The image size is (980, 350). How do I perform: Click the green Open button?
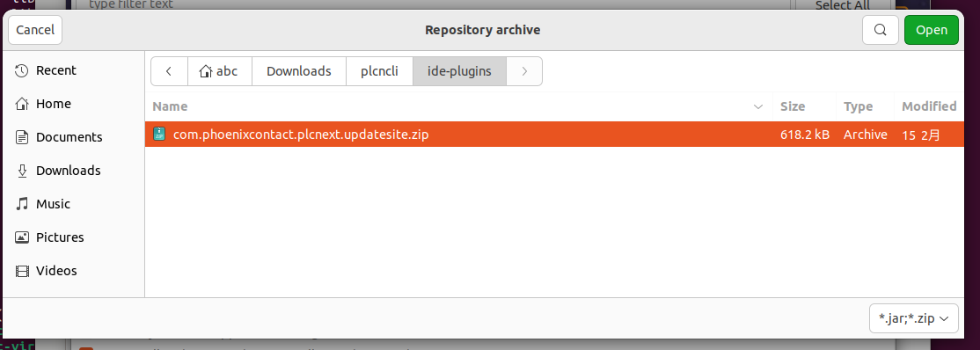[932, 30]
